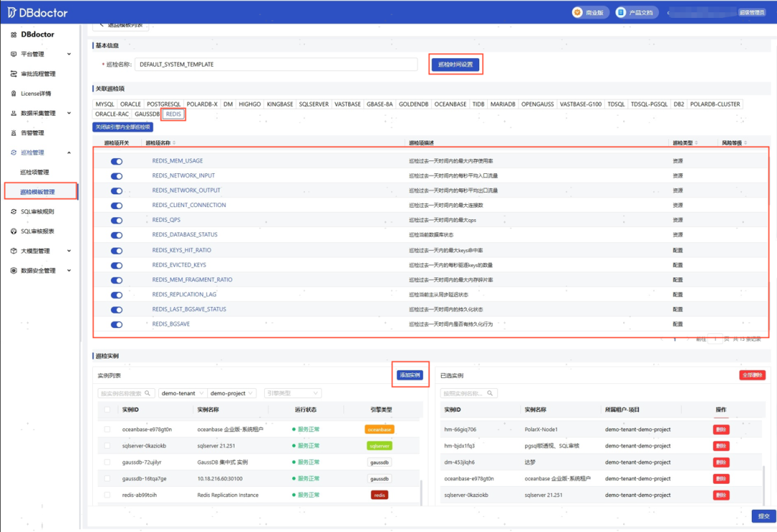
Task: Click the License详情 sidebar icon
Action: point(14,93)
